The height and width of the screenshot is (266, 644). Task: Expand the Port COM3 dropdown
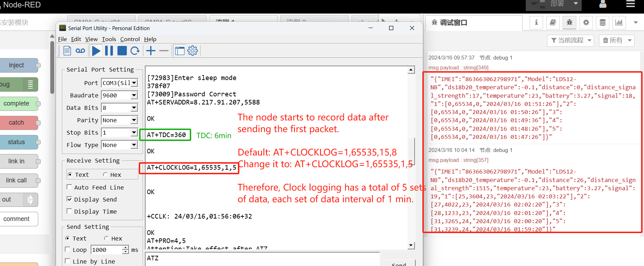click(x=134, y=83)
